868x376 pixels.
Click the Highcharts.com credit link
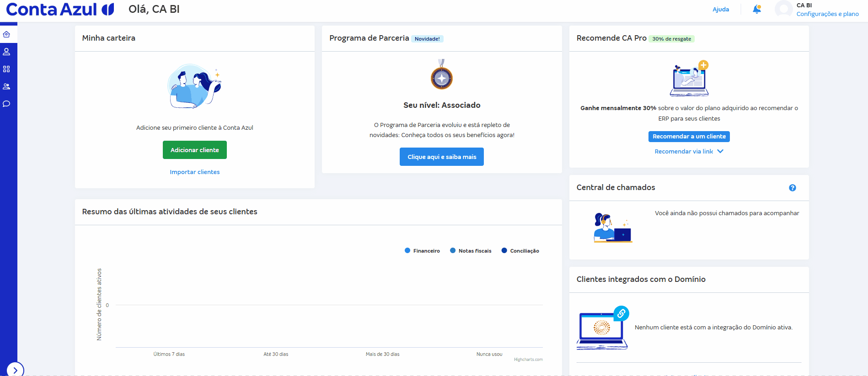pos(528,360)
